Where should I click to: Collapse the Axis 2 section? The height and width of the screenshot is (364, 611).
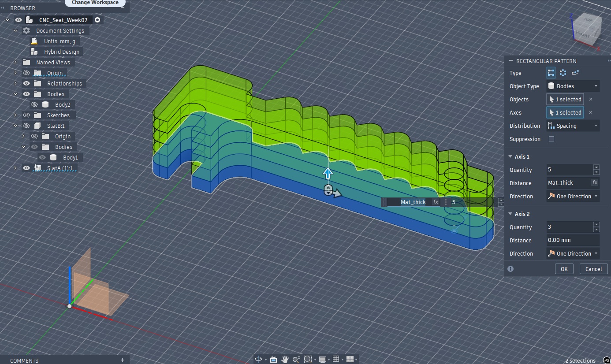pyautogui.click(x=510, y=214)
